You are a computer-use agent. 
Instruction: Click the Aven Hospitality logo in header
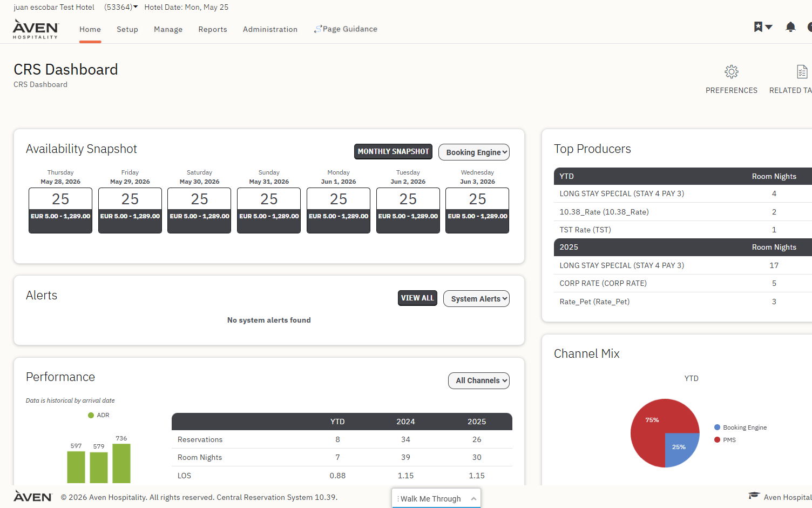pyautogui.click(x=36, y=29)
